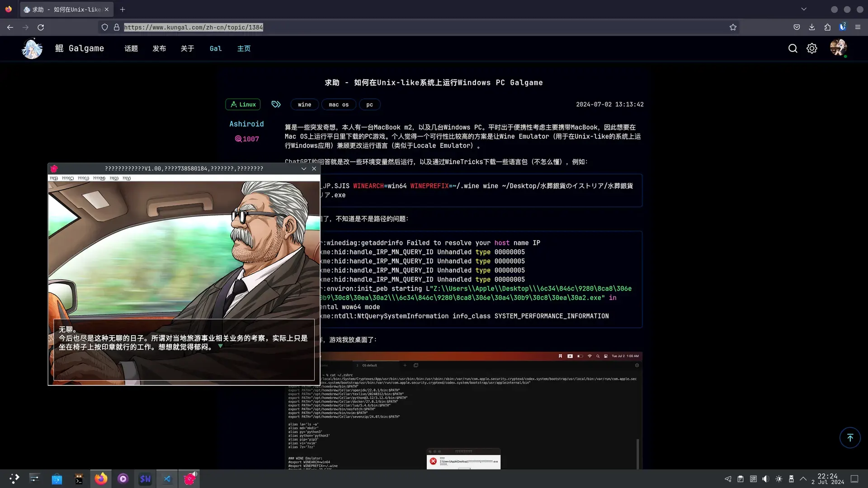Adjust the volume speaker icon in tray
Screen dimensions: 868x488
click(765, 479)
